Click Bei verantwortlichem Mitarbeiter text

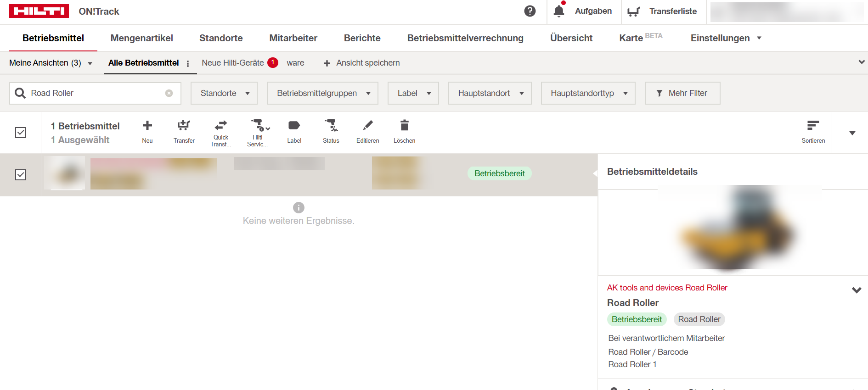666,338
